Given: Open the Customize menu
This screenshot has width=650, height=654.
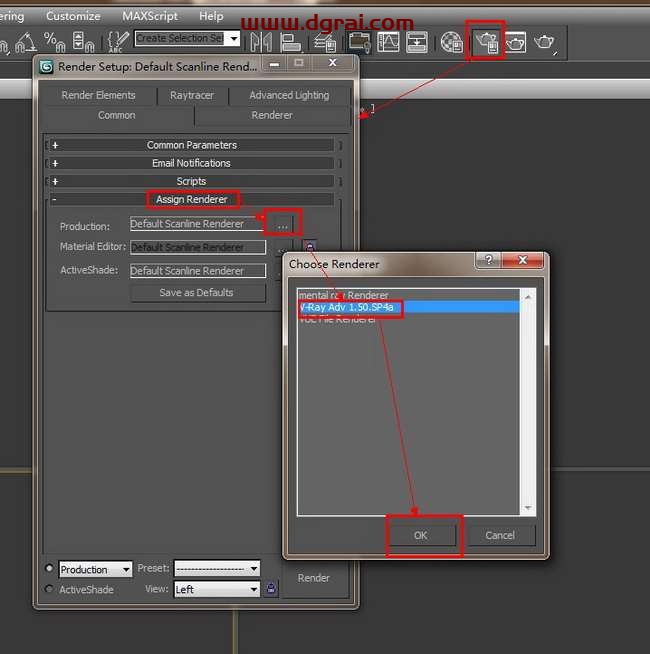Looking at the screenshot, I should point(73,16).
